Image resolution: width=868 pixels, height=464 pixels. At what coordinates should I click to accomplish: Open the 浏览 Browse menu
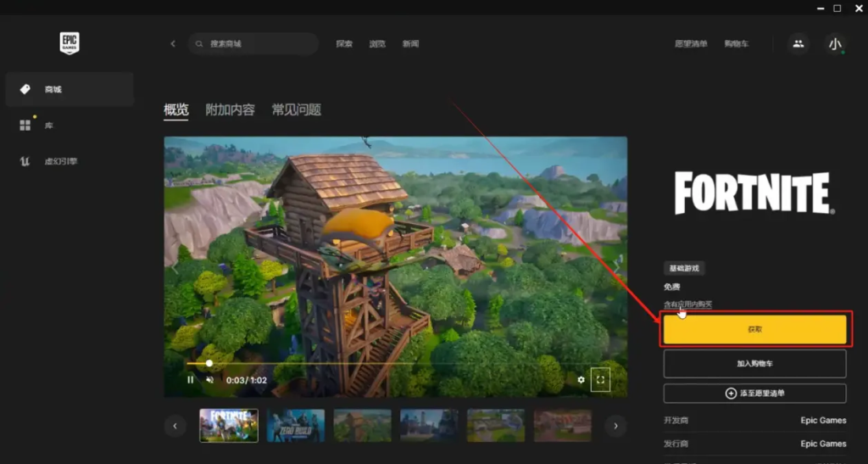[x=377, y=44]
